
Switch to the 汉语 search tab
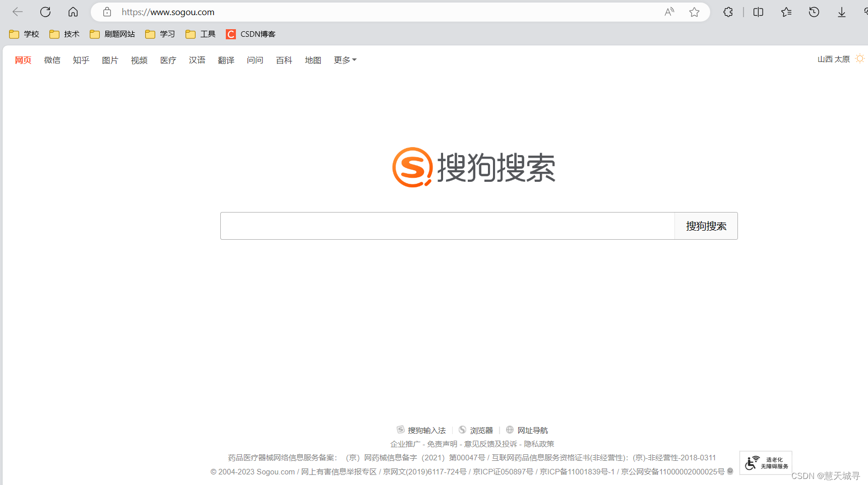click(x=197, y=60)
